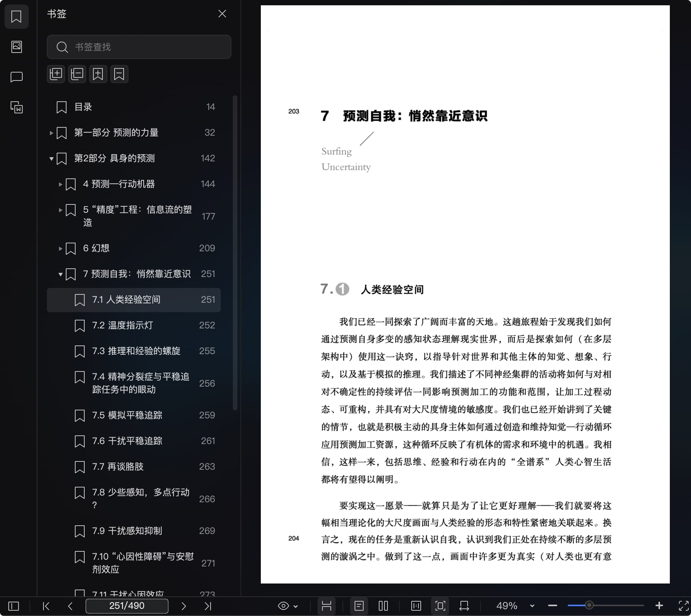
Task: Enter full screen mode
Action: pos(683,606)
